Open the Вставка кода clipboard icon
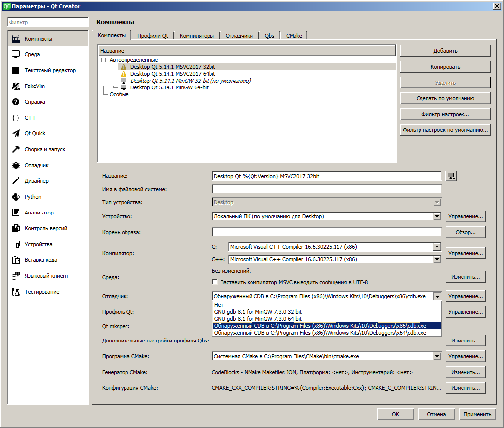The width and height of the screenshot is (504, 428). (16, 260)
